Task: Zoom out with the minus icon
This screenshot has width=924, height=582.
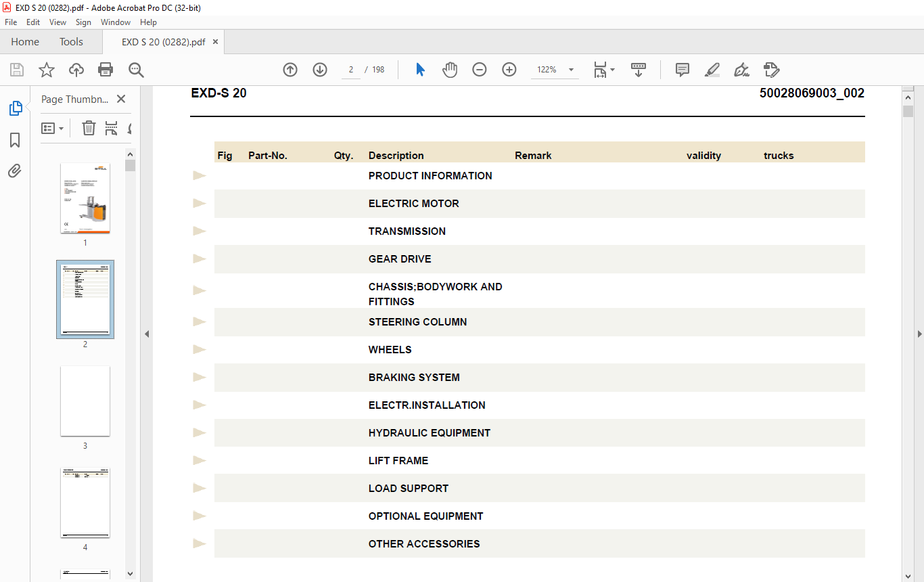Action: pyautogui.click(x=480, y=70)
